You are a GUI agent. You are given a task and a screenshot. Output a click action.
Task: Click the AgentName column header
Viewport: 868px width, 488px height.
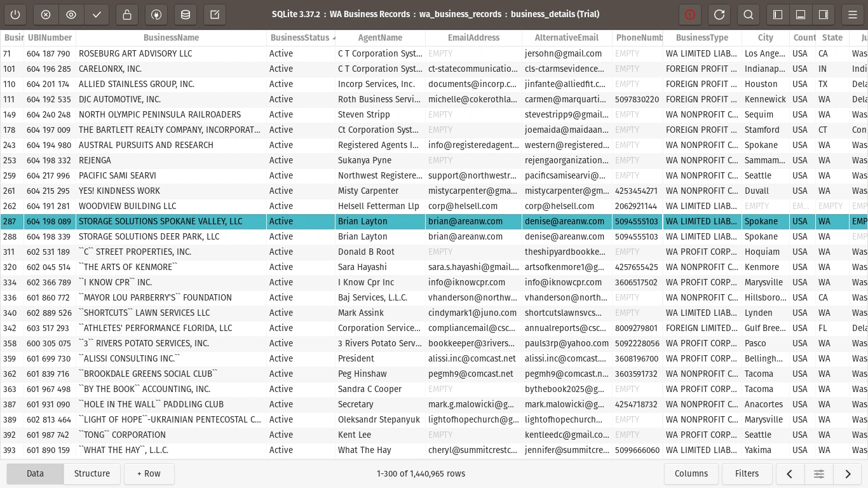380,37
